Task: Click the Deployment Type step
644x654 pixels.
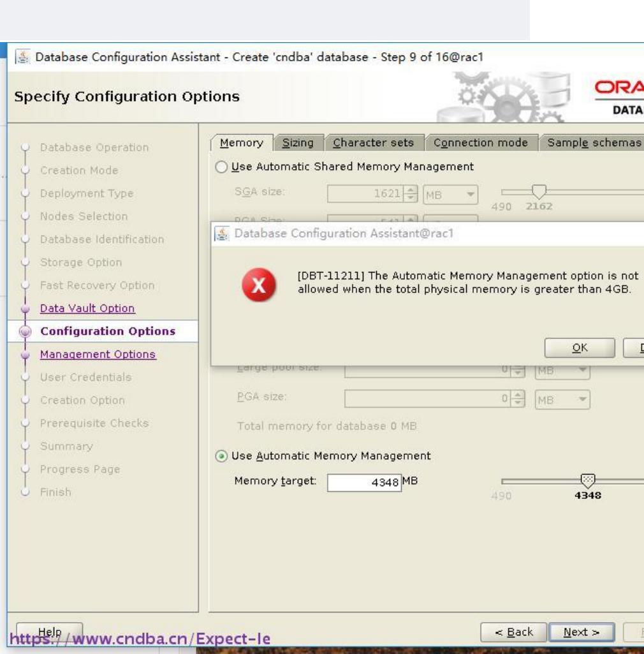Action: pos(87,193)
